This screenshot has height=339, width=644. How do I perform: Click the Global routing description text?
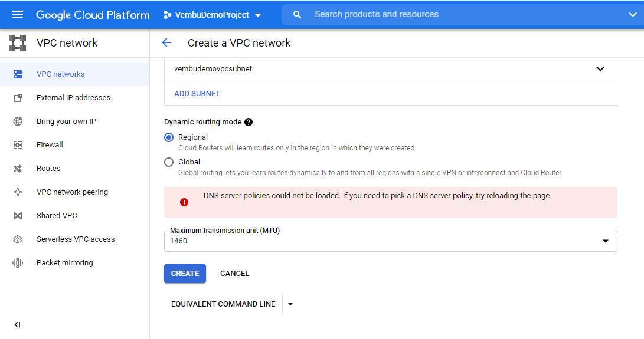click(370, 173)
